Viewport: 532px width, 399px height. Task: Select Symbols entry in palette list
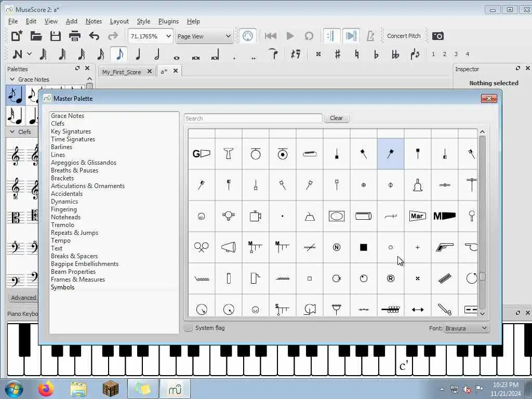[62, 287]
